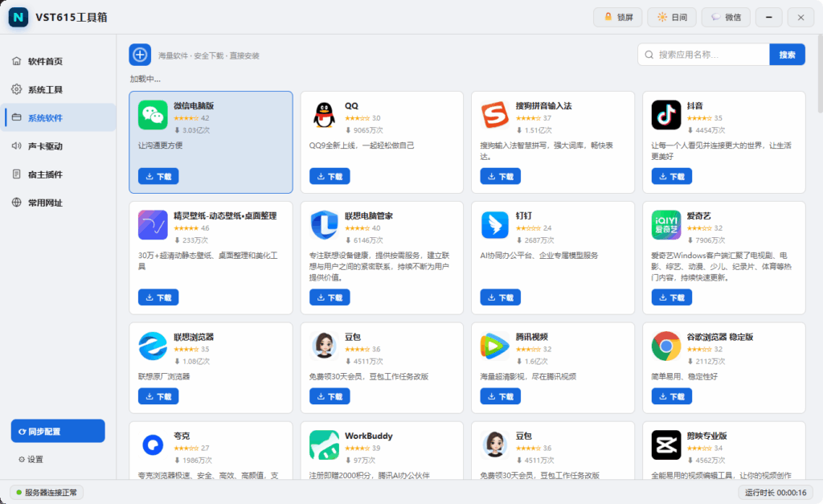823x504 pixels.
Task: Open the WeChat PC app icon
Action: (x=153, y=115)
